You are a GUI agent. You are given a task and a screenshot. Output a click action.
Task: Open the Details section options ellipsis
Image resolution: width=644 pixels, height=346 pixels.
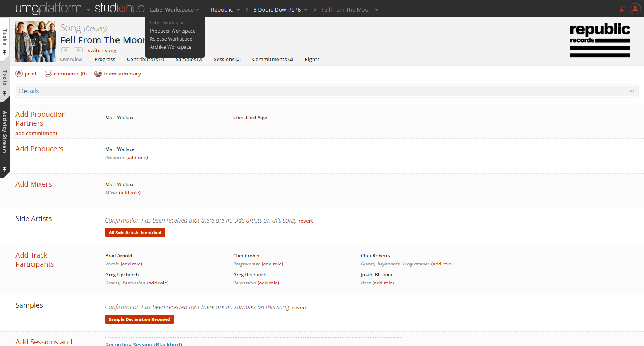pos(631,91)
